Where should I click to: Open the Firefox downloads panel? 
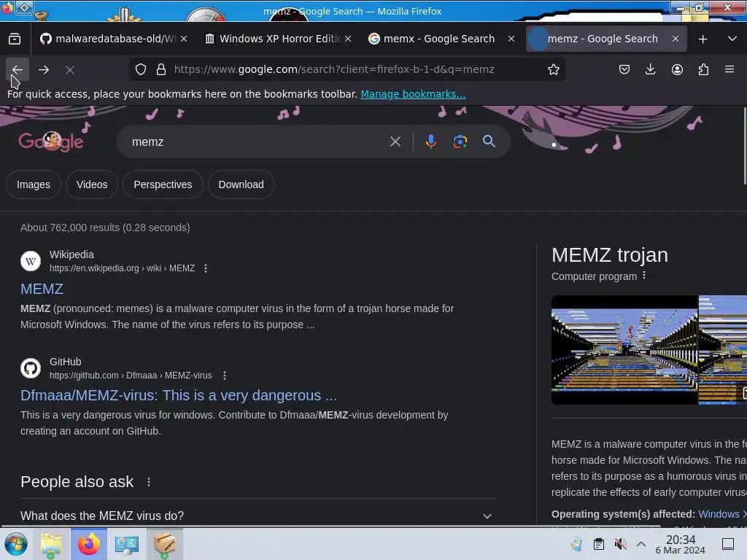tap(650, 69)
